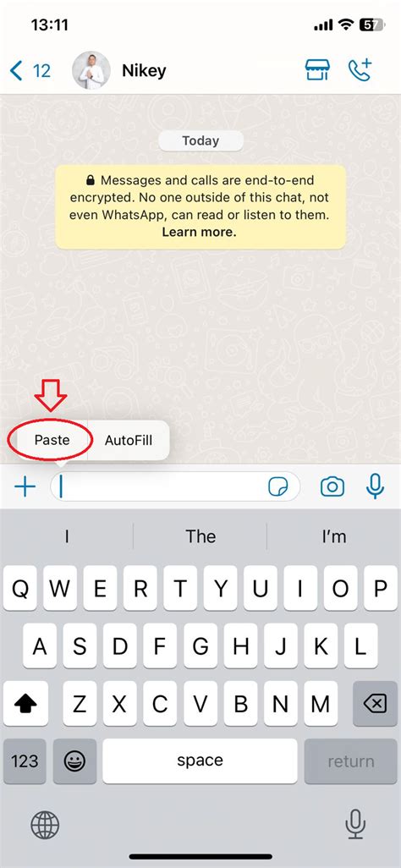
Task: Start dictation with bottom microphone icon
Action: (x=355, y=824)
